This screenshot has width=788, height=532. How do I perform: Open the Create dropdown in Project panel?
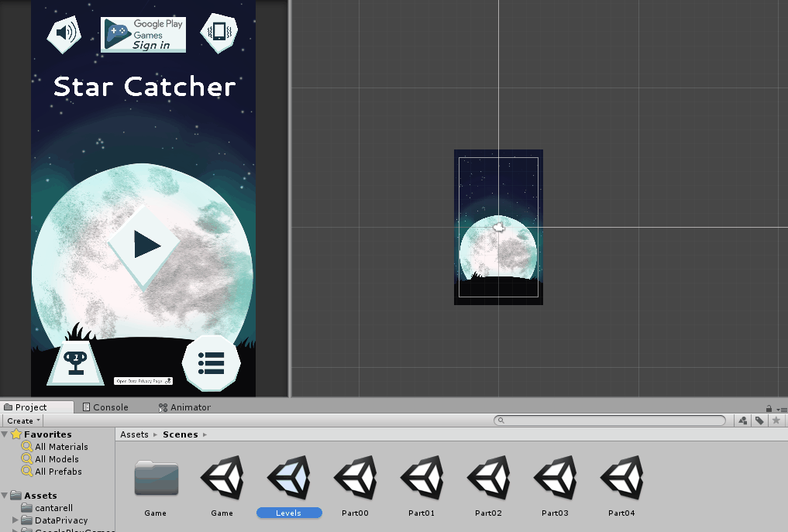point(23,420)
